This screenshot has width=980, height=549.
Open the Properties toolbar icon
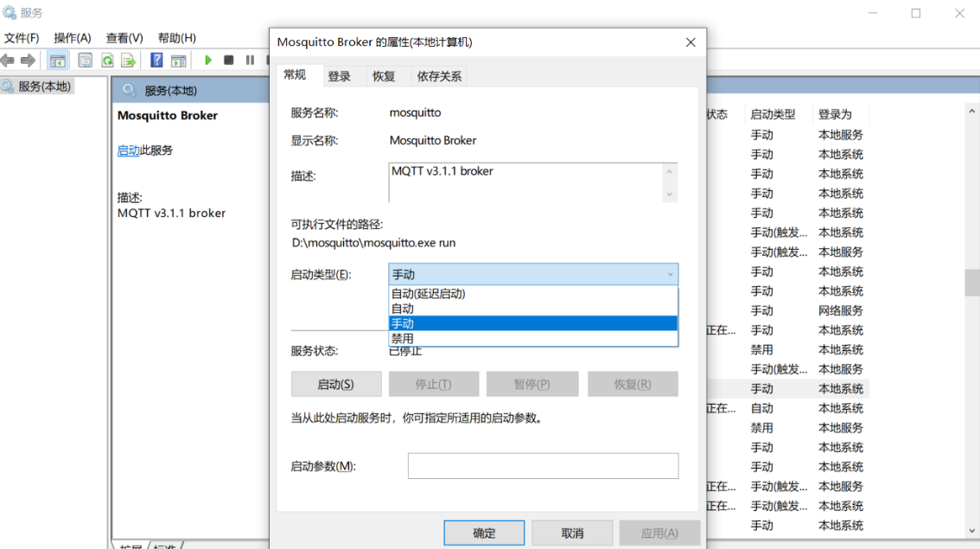click(85, 61)
